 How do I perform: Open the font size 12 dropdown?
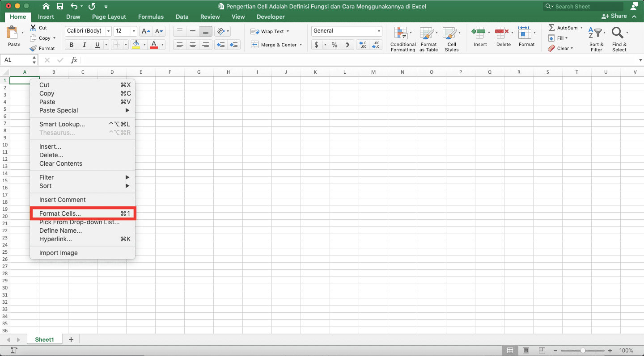134,31
